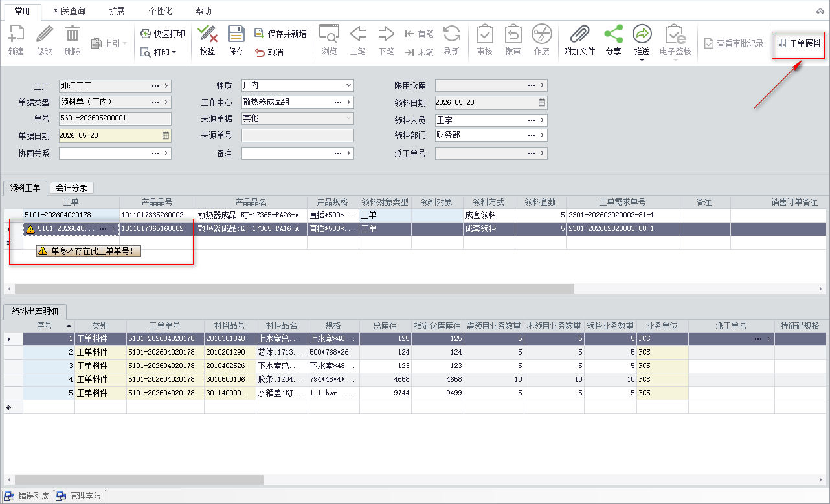Click the 取消 cancel button
Viewport: 830px width, 504px height.
pos(269,52)
